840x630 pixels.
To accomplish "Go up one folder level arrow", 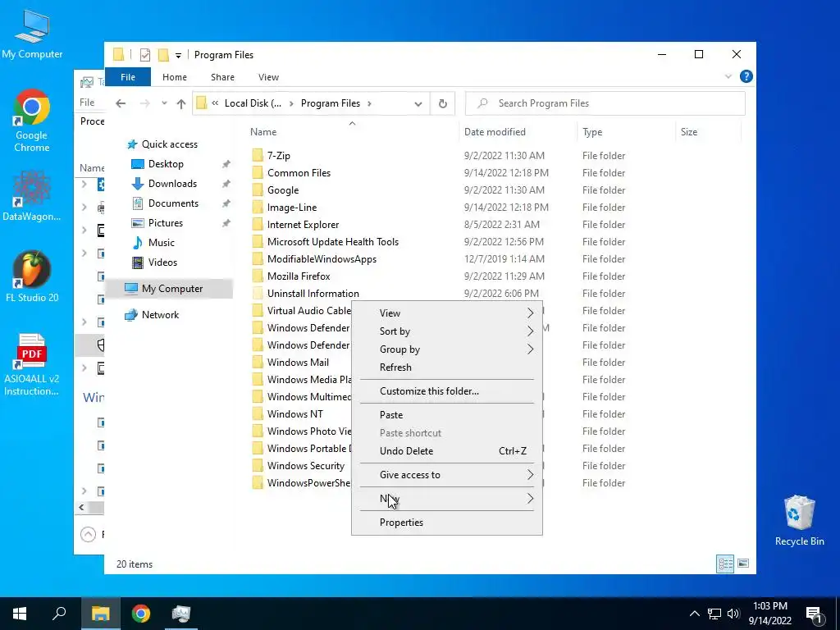I will pos(181,103).
